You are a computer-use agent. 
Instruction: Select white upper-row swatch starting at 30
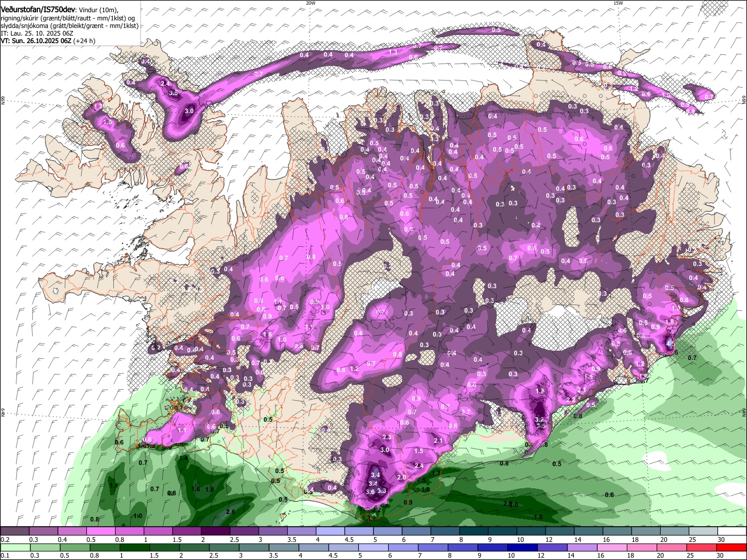tap(732, 531)
